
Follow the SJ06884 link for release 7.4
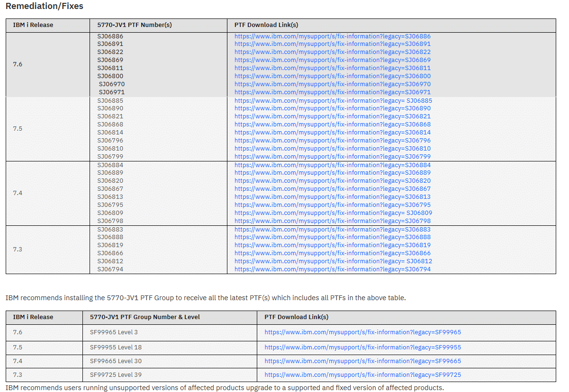pos(332,165)
